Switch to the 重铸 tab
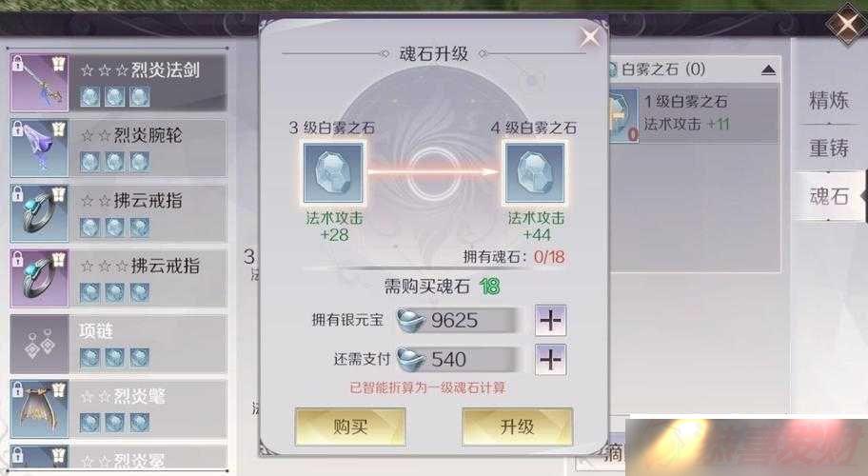868x476 pixels. [x=828, y=149]
